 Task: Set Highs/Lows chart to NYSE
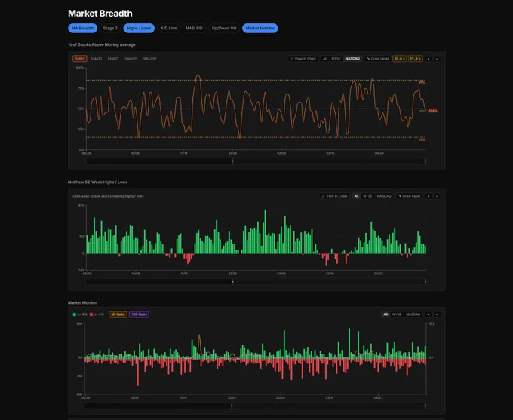tap(367, 196)
